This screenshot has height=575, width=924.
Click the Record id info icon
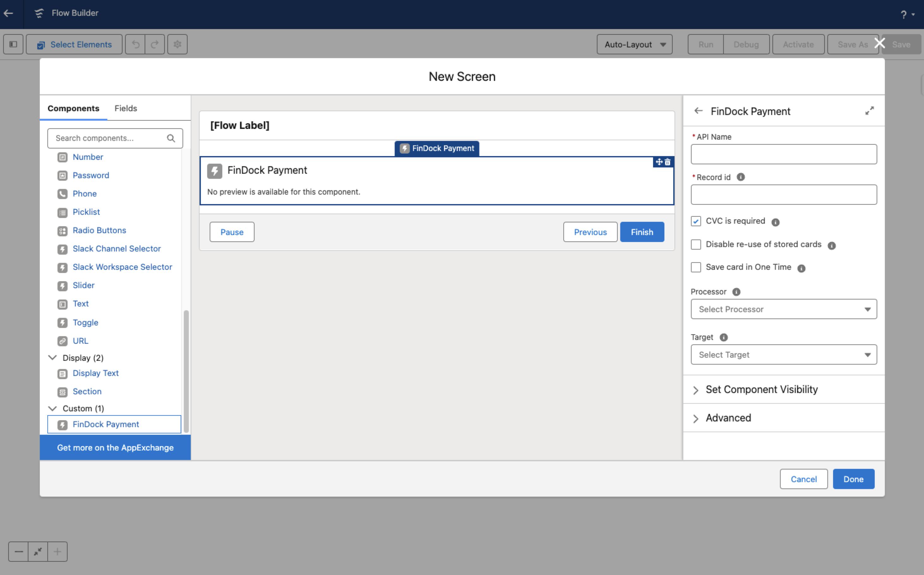(741, 177)
